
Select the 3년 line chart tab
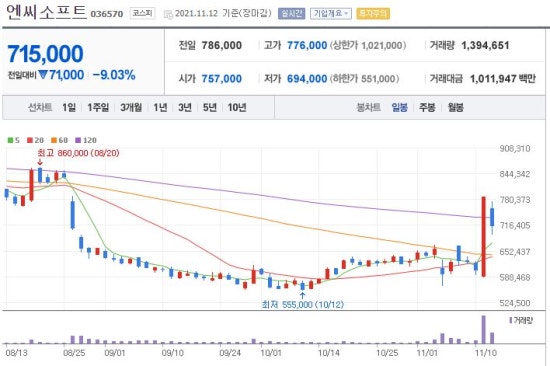185,107
